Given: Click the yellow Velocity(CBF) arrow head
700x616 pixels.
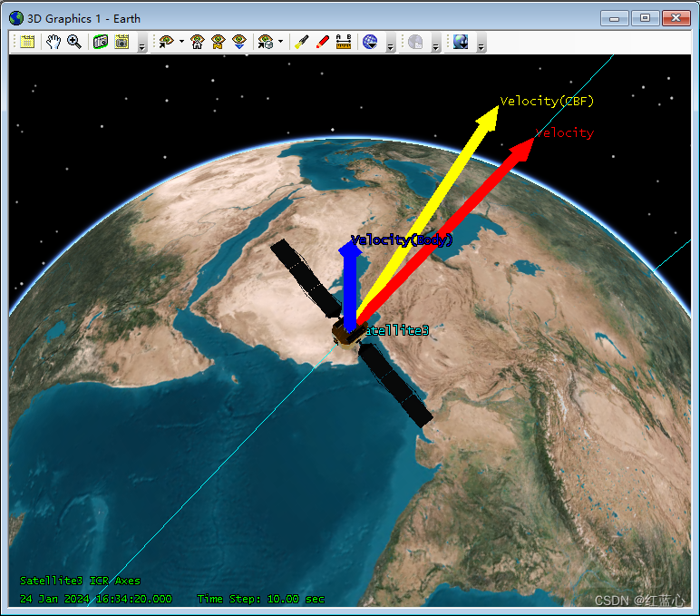Looking at the screenshot, I should pos(488,118).
